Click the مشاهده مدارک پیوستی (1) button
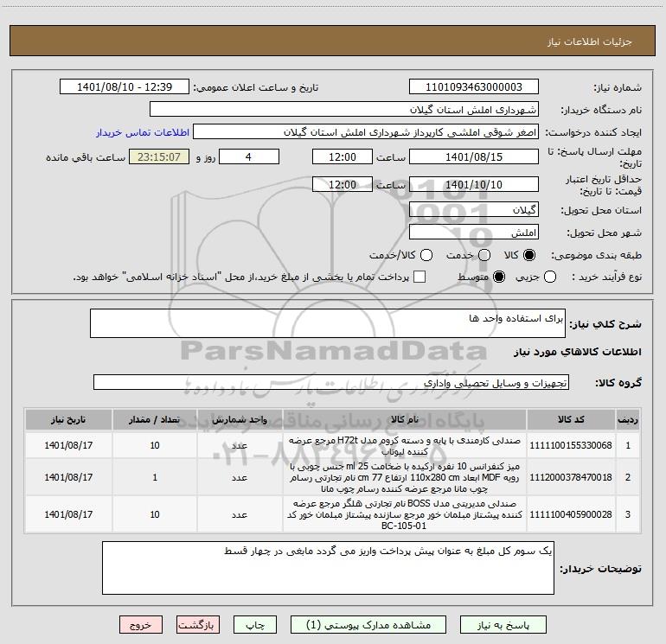This screenshot has width=666, height=644. click(368, 625)
